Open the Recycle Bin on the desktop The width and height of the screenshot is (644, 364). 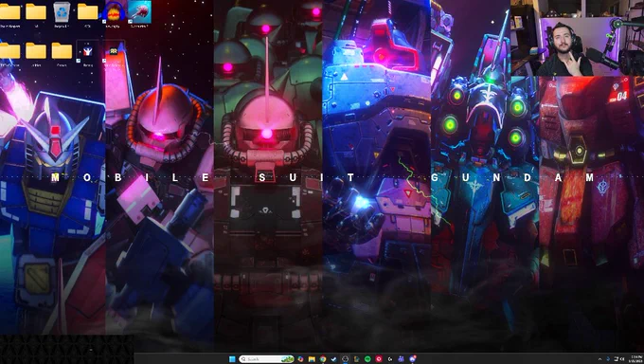(x=62, y=12)
